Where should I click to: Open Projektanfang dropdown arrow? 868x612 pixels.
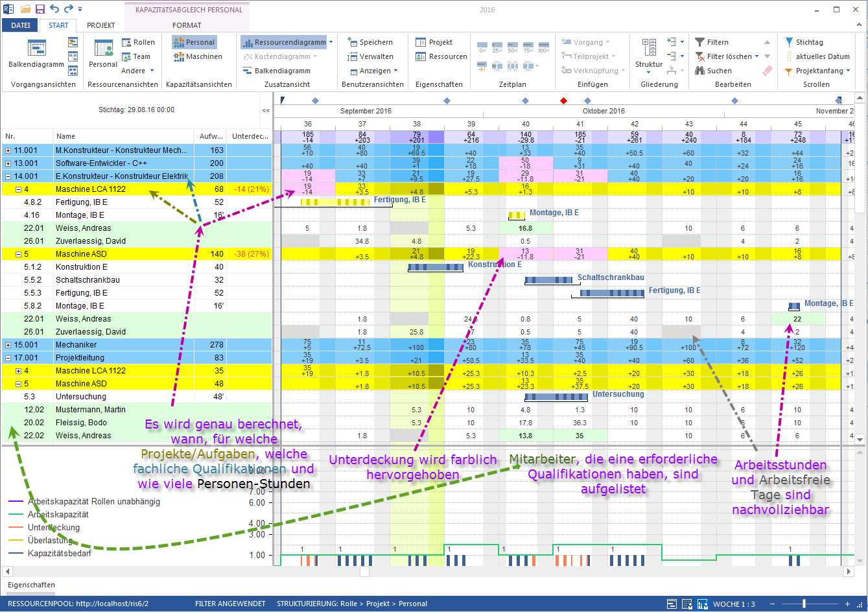(x=847, y=71)
